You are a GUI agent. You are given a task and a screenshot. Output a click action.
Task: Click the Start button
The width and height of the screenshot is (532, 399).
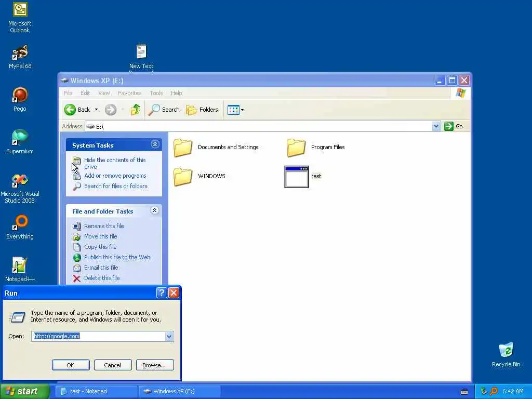tap(24, 391)
